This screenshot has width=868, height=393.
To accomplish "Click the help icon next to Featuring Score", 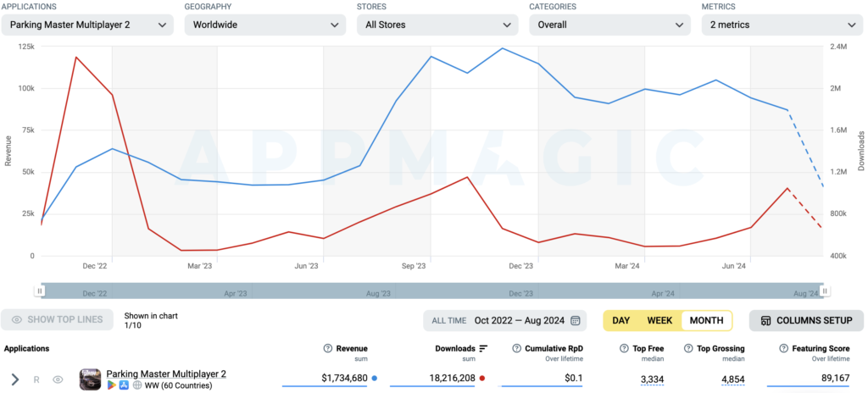I will click(x=783, y=349).
